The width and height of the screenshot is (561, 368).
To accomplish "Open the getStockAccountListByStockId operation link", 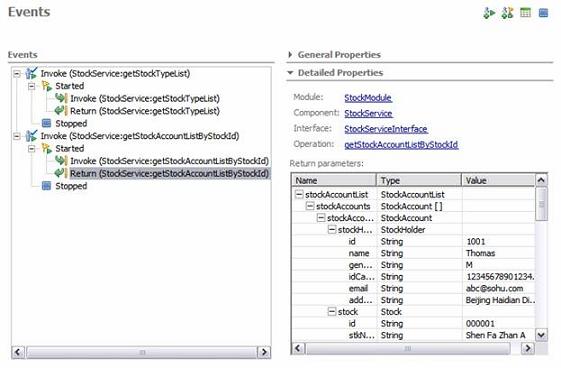I will click(401, 144).
